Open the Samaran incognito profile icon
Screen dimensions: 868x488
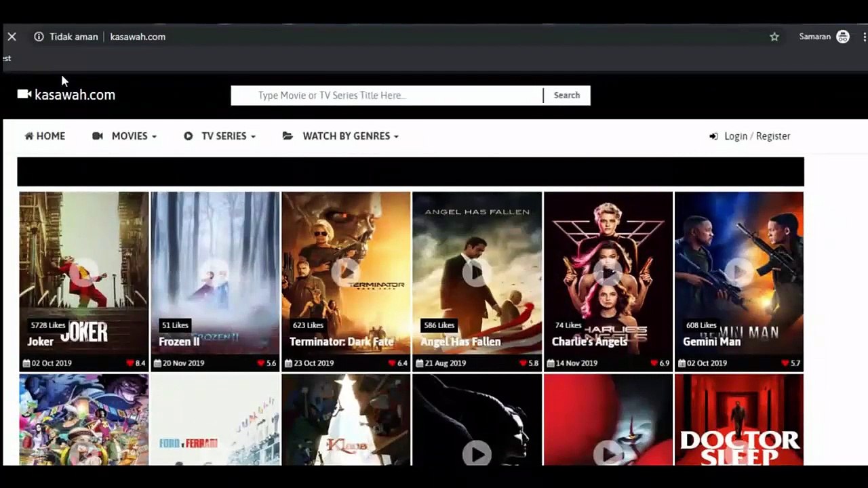(x=843, y=37)
